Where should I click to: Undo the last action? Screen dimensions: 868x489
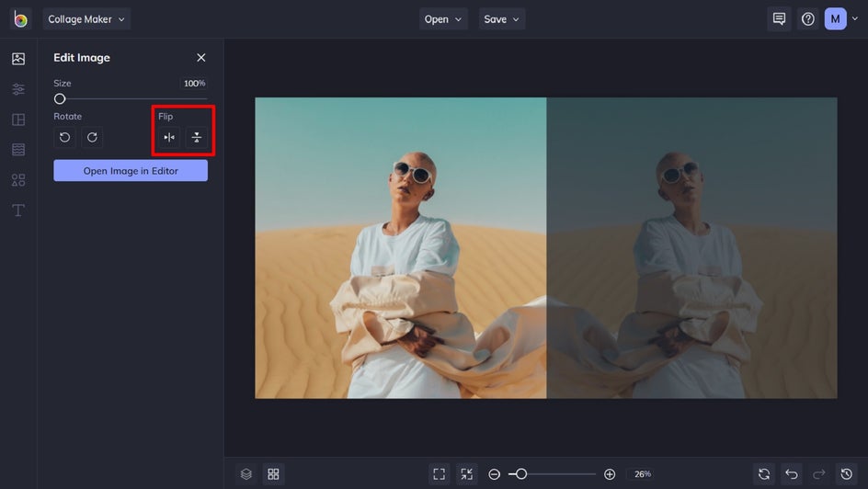point(792,474)
